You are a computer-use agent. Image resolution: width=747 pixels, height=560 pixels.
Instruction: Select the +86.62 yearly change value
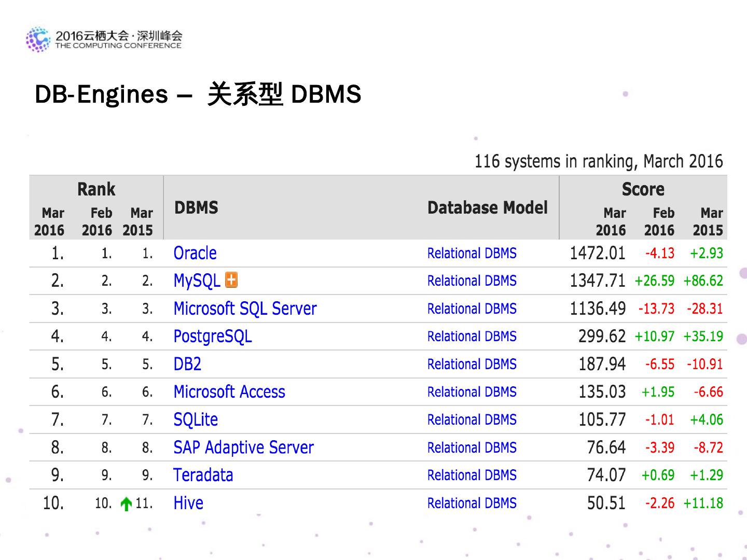[x=703, y=281]
